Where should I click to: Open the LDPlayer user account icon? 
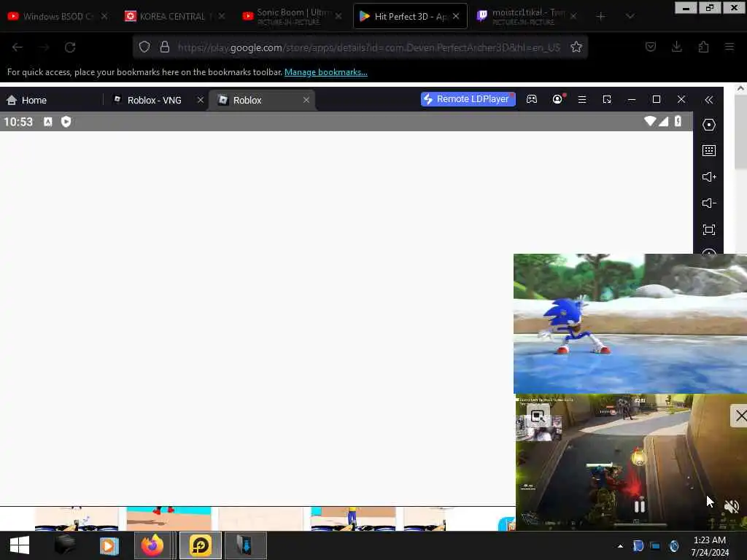point(557,99)
